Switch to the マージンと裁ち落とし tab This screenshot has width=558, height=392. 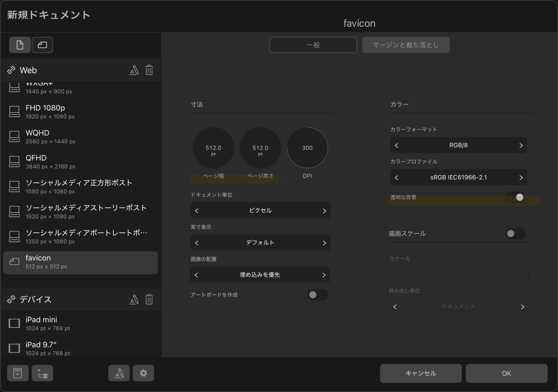pyautogui.click(x=406, y=45)
